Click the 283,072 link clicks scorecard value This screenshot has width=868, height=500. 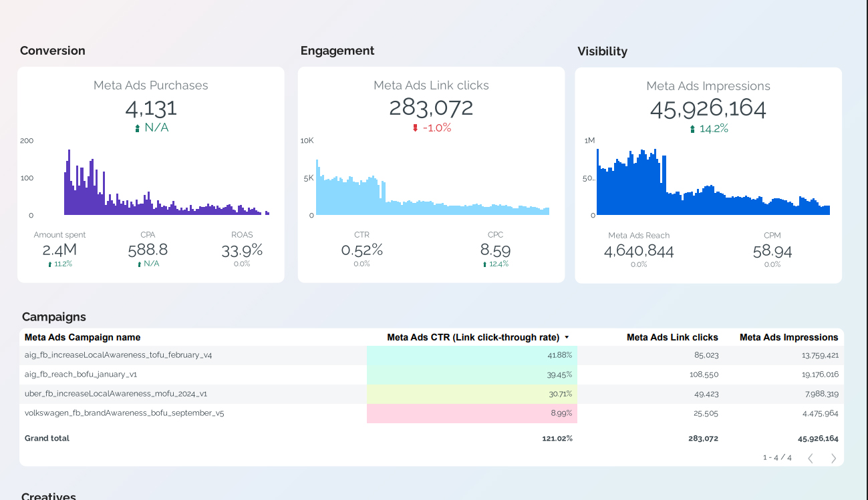point(431,108)
